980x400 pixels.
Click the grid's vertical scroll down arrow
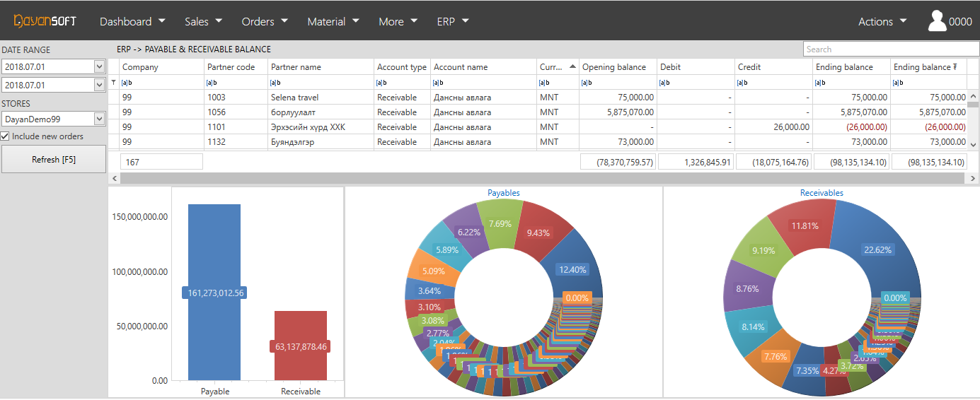(x=973, y=144)
